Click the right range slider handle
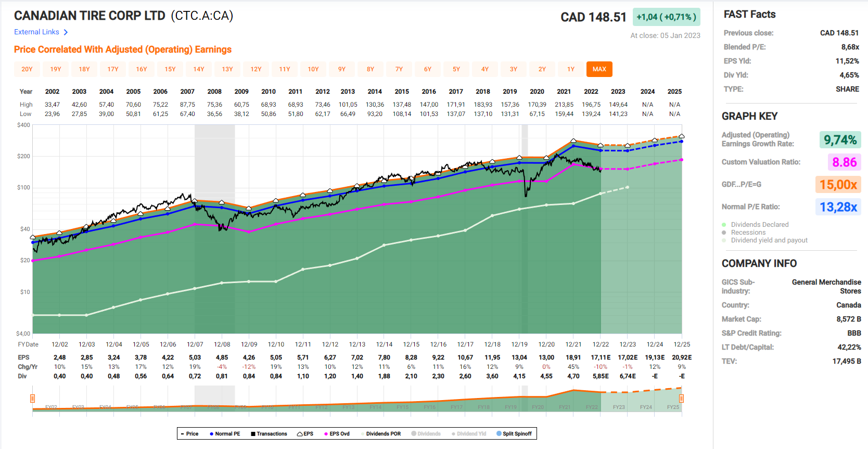This screenshot has height=449, width=868. click(681, 399)
